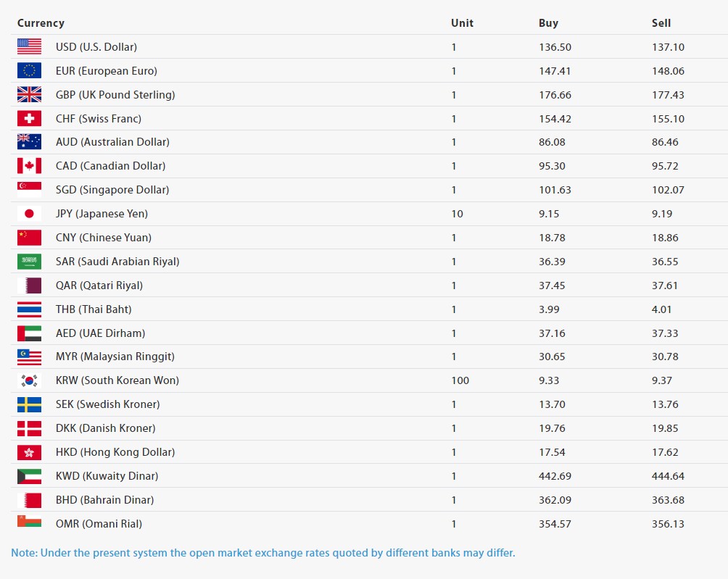Image resolution: width=728 pixels, height=579 pixels.
Task: Click the Swiss flag icon
Action: [x=29, y=118]
